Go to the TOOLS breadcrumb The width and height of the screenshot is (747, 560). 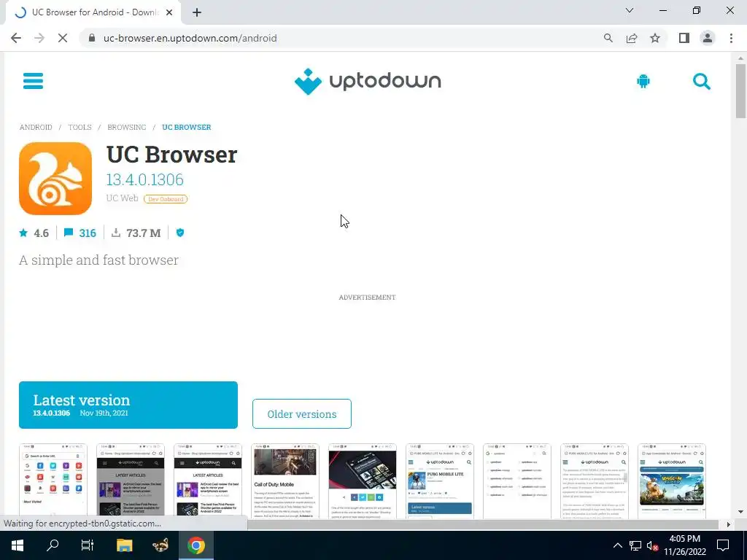click(80, 127)
